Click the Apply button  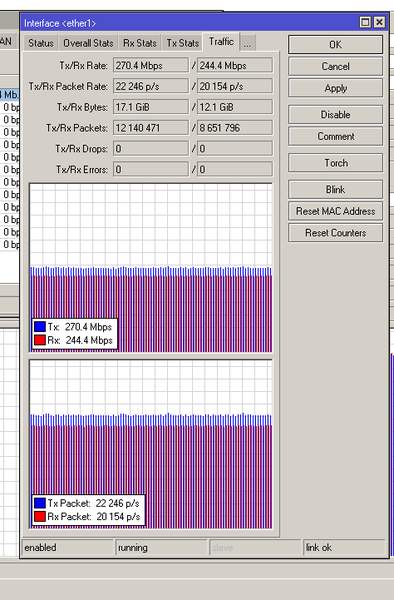pos(335,88)
